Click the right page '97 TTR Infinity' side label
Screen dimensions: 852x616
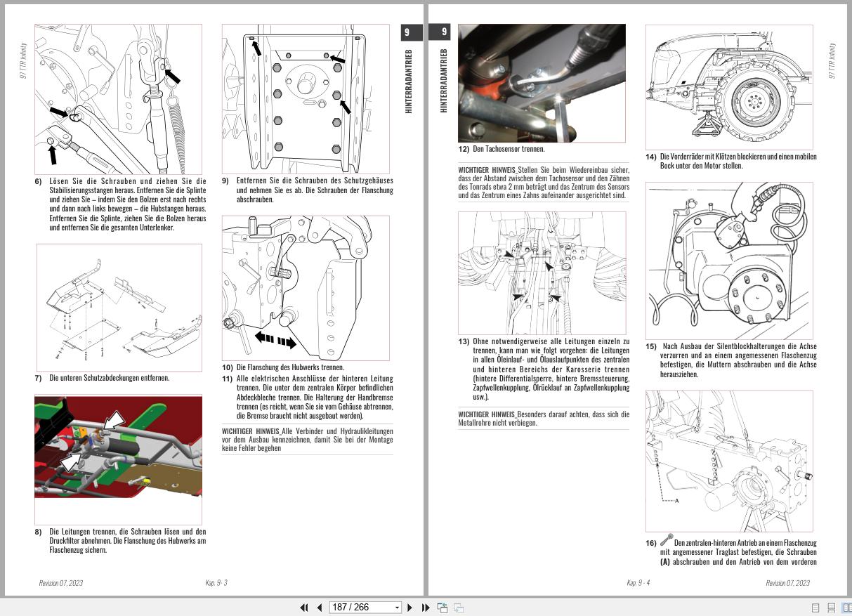click(833, 60)
